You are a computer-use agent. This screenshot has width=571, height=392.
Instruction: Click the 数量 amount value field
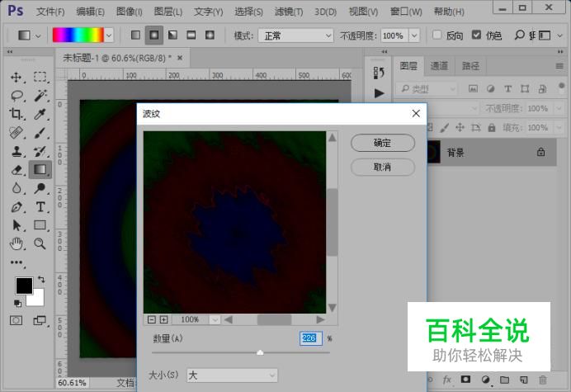point(310,338)
